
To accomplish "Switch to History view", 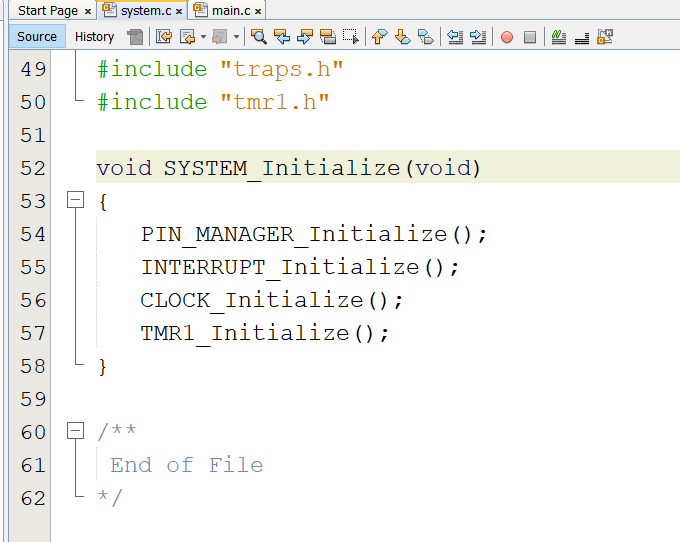I will 94,36.
